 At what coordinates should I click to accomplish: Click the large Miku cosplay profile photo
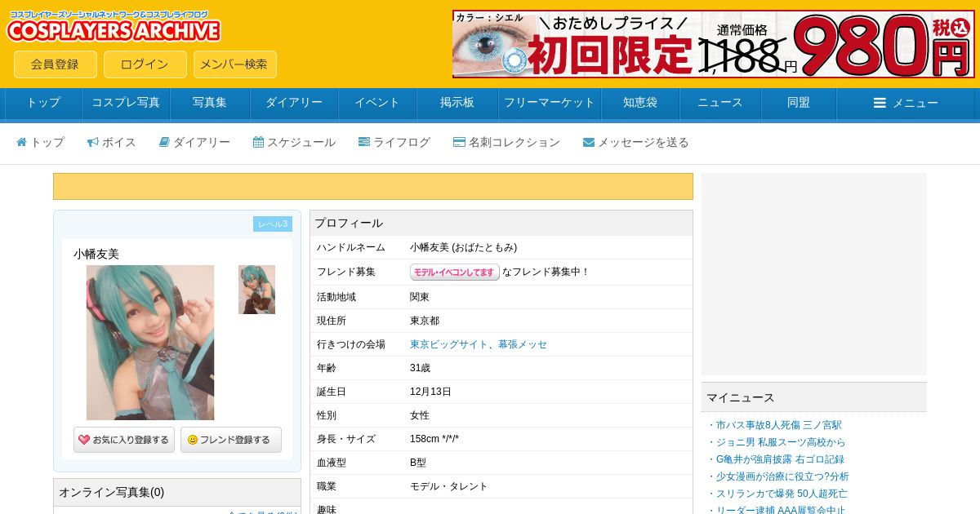(150, 343)
